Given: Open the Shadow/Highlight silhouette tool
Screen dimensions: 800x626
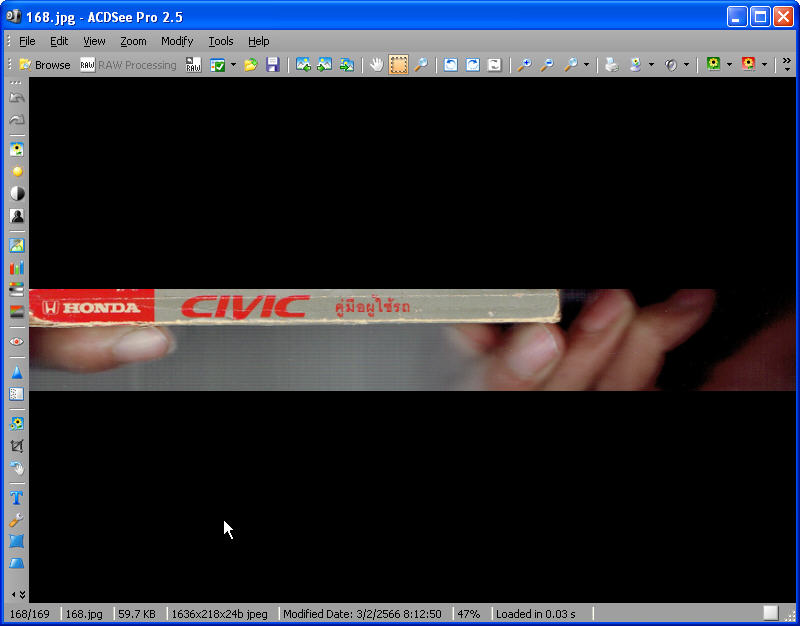Looking at the screenshot, I should [x=16, y=215].
